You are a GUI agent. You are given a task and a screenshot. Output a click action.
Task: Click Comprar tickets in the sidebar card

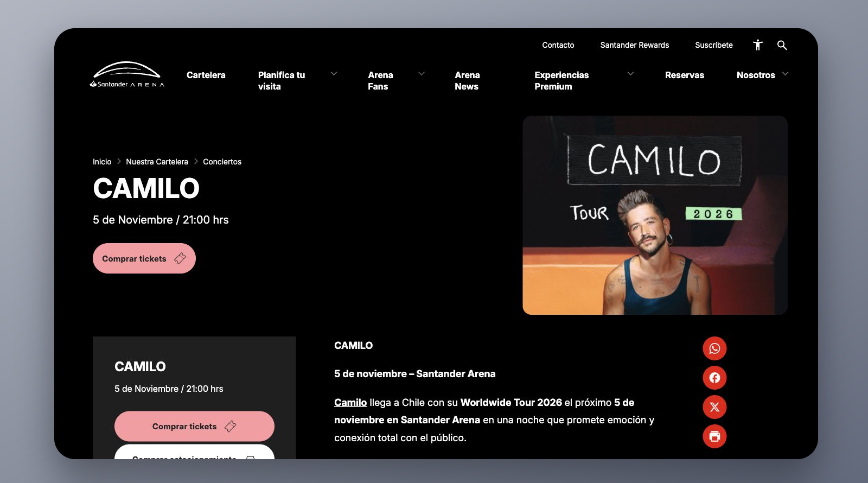pyautogui.click(x=194, y=426)
